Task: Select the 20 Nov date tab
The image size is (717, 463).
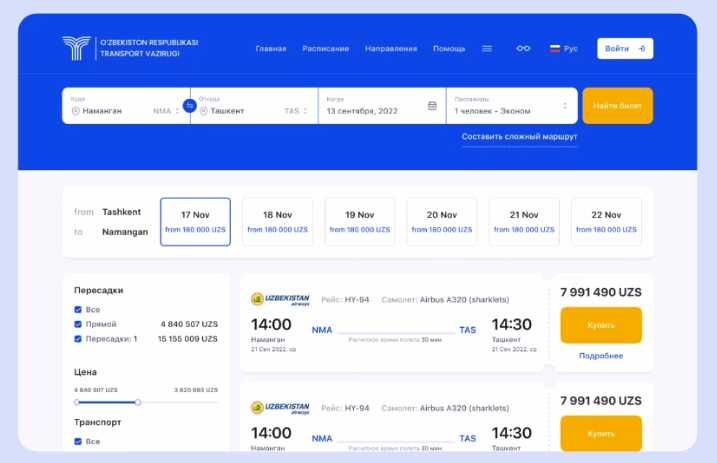Action: point(442,222)
